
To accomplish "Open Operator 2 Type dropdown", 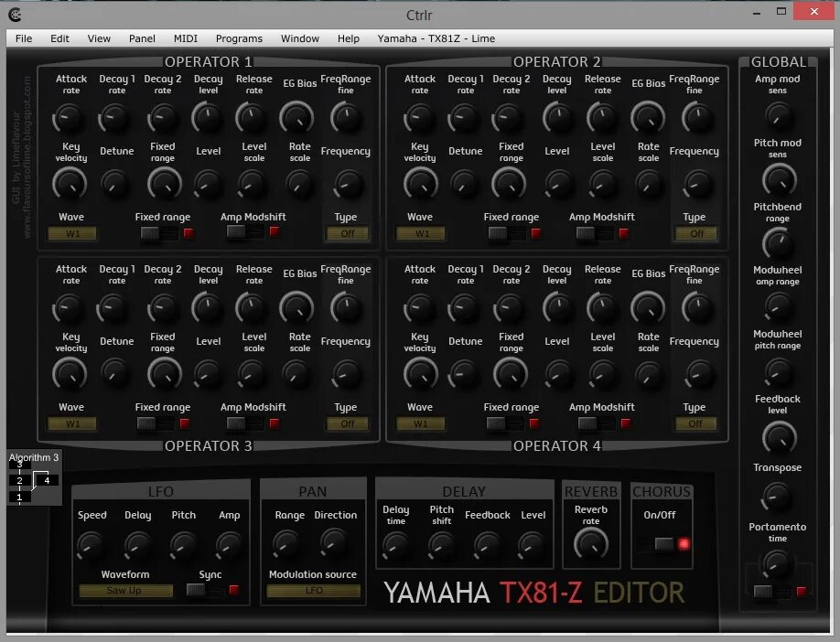I will click(x=696, y=233).
